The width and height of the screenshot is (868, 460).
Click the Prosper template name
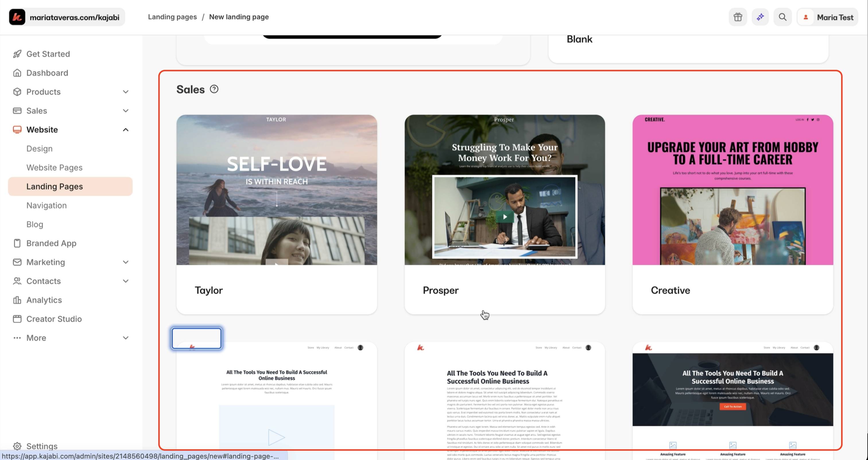[441, 290]
